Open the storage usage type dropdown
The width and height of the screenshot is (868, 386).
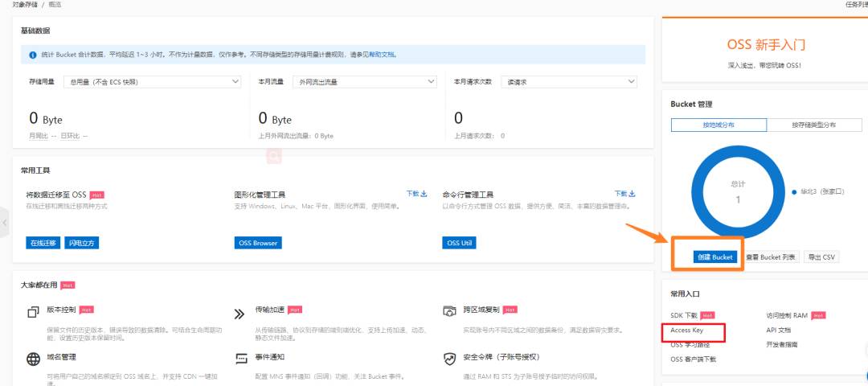[x=152, y=82]
